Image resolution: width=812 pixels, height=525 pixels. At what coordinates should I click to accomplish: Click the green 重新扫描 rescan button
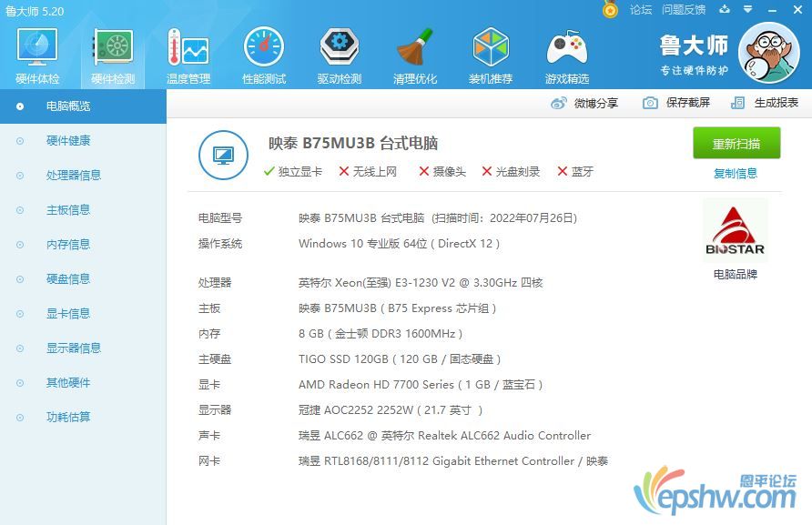(736, 143)
